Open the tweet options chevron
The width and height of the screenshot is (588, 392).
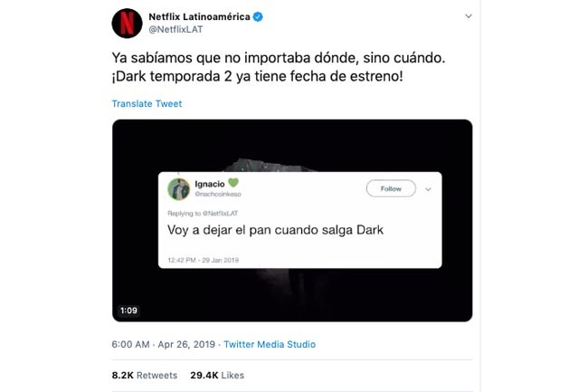(469, 16)
